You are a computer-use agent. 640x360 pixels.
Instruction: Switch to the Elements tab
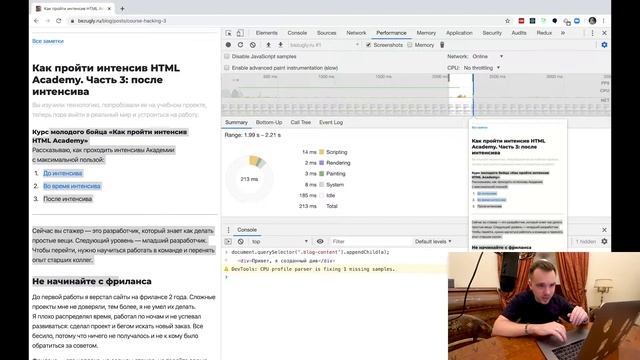click(x=267, y=33)
